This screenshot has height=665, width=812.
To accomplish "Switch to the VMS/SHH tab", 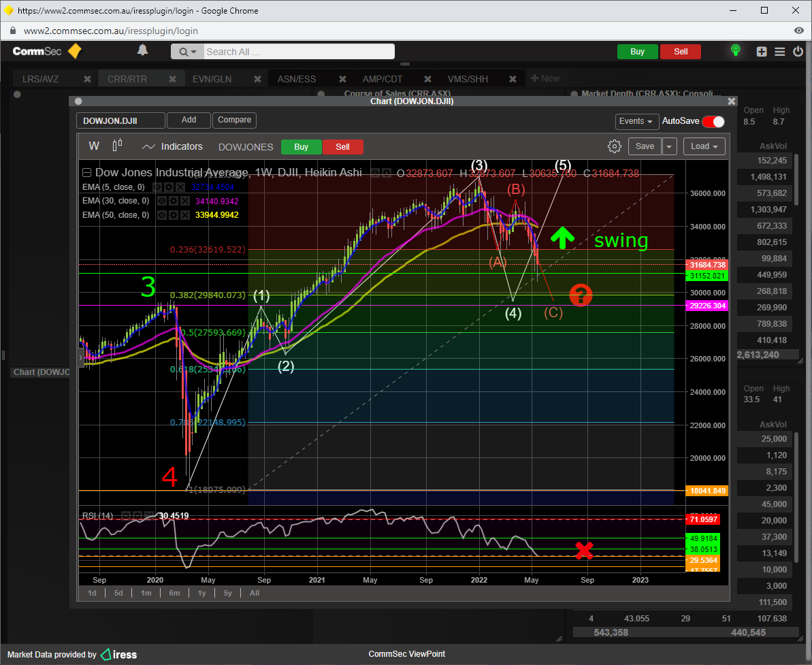I will coord(468,79).
